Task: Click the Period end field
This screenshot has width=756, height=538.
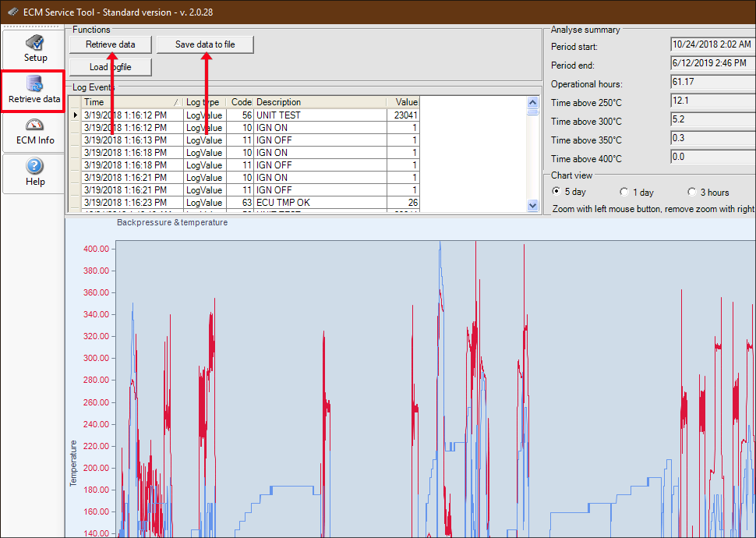Action: [x=712, y=63]
